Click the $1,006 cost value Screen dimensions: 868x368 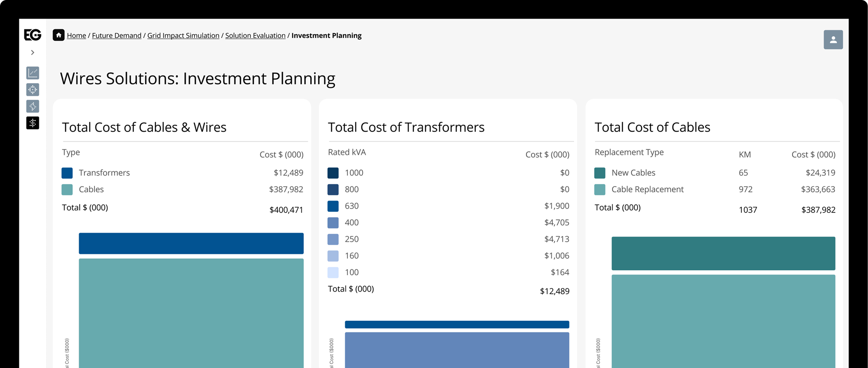[557, 256]
